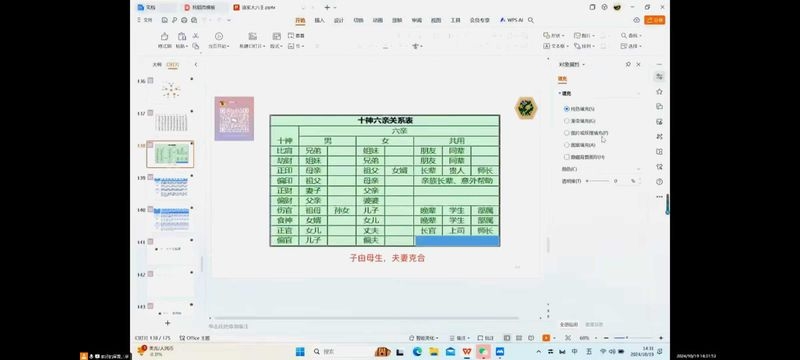Viewport: 800px width, 360px height.
Task: Expand the object properties panel title dropdown
Action: click(583, 64)
